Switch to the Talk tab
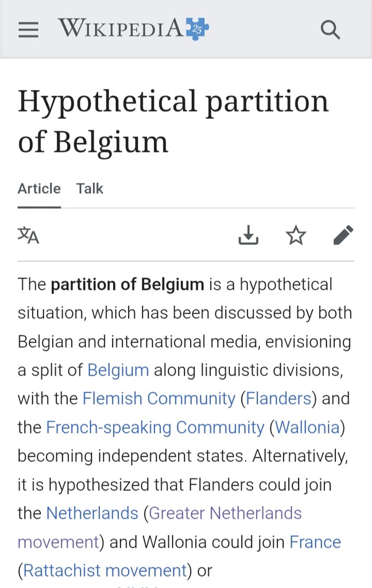Image resolution: width=372 pixels, height=588 pixels. coord(90,189)
